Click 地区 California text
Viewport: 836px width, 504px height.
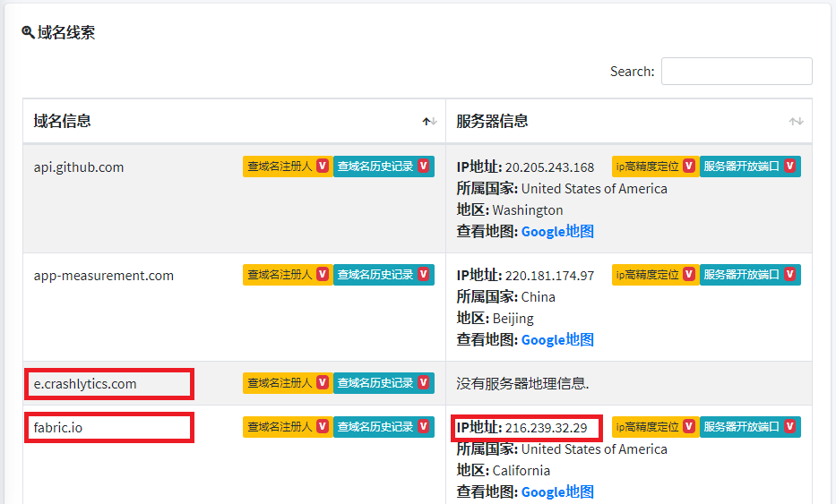pyautogui.click(x=504, y=471)
